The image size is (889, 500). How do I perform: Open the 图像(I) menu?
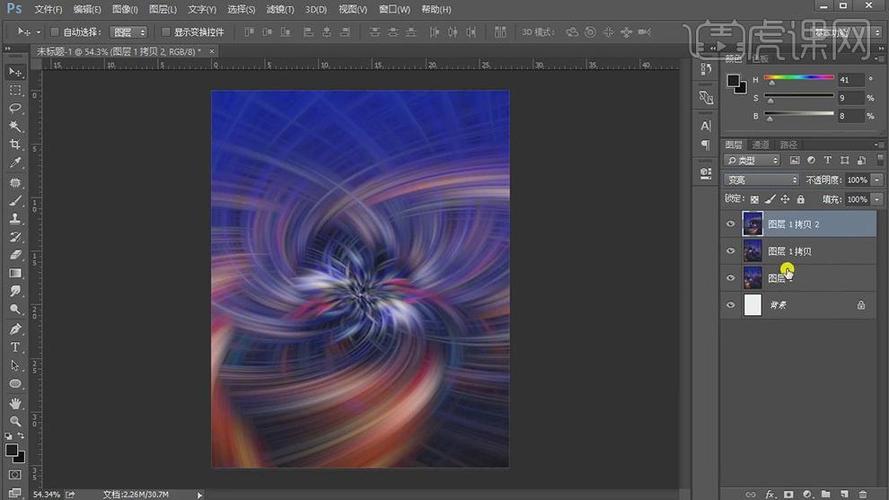pos(125,10)
